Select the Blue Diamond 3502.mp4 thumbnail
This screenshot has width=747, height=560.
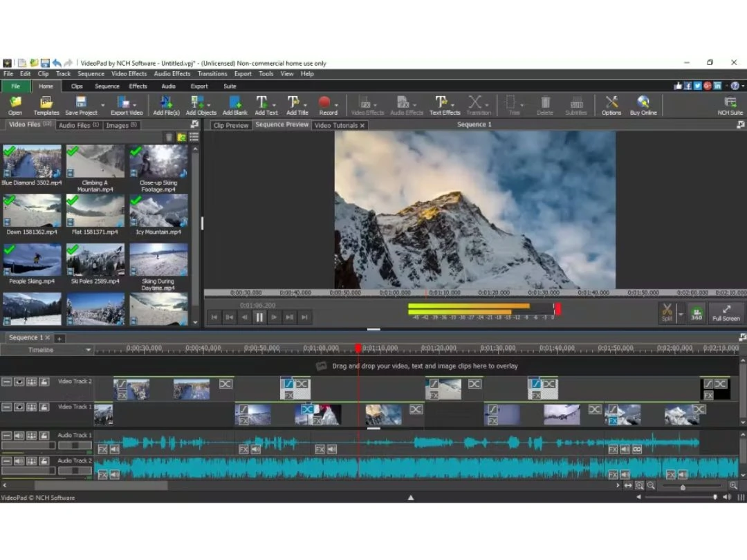tap(31, 162)
